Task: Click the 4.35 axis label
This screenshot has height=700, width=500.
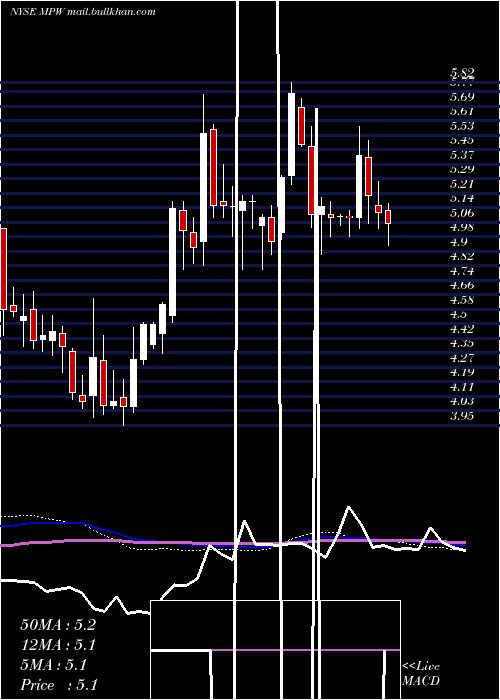Action: 462,343
